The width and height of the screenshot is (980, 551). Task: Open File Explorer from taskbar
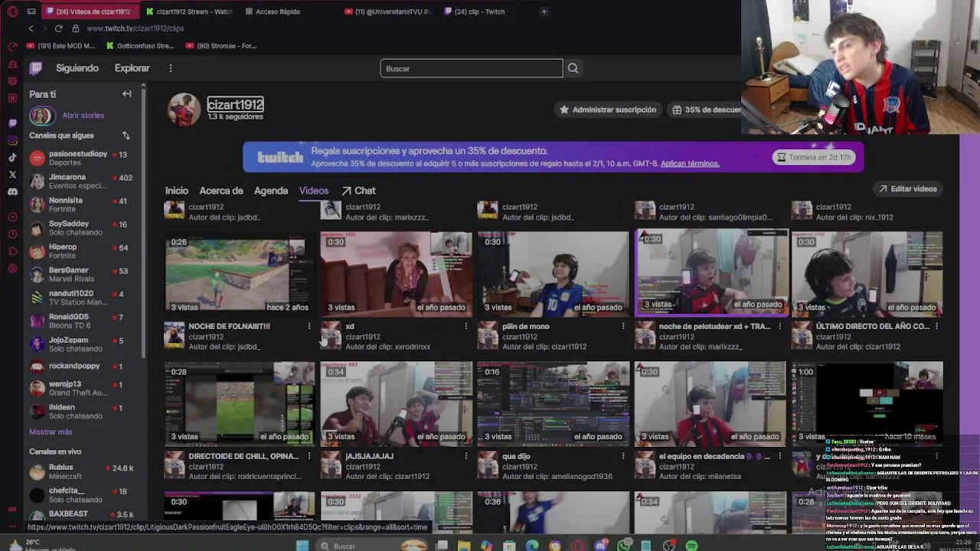pyautogui.click(x=464, y=546)
